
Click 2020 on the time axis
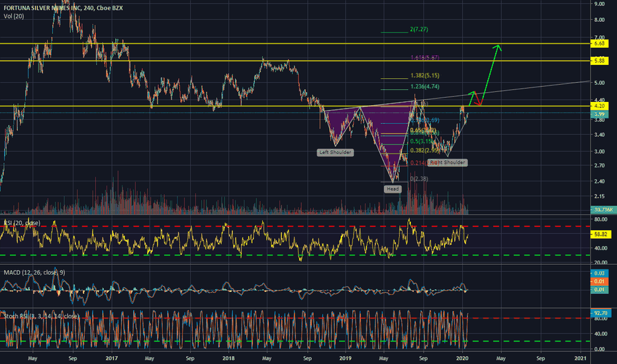462,358
